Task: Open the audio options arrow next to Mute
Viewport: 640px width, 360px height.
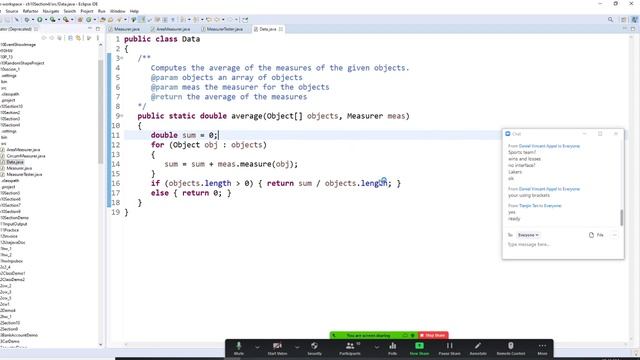Action: tap(257, 347)
